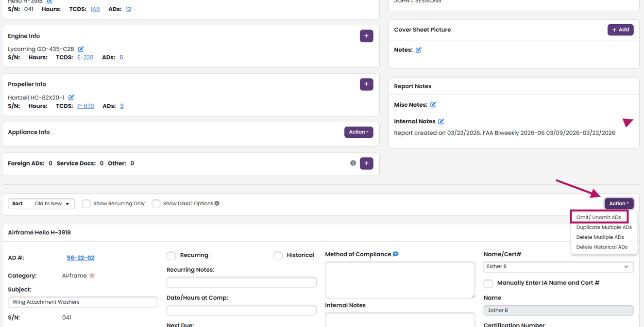Click the Cover Sheet Picture Add button
The image size is (644, 327).
620,30
